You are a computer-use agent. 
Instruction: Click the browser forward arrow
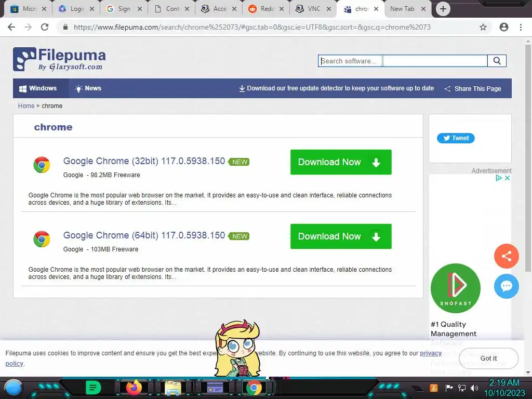(28, 27)
